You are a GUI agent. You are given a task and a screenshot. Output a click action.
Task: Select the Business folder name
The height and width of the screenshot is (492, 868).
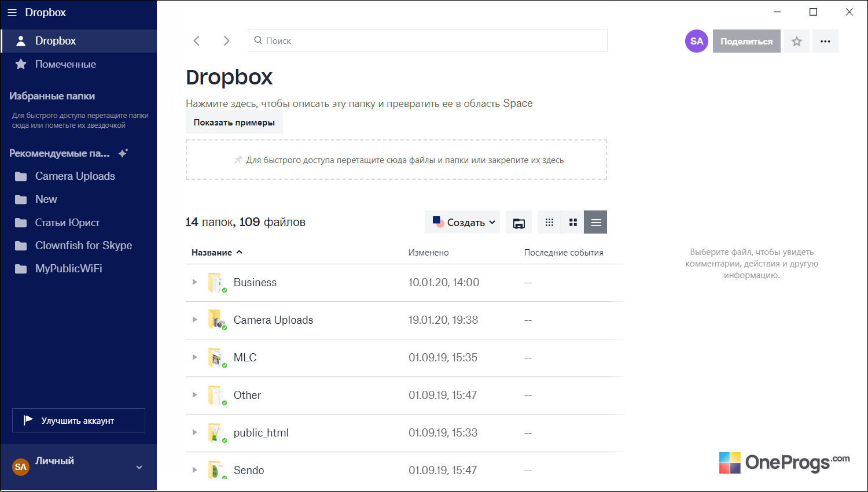(255, 283)
